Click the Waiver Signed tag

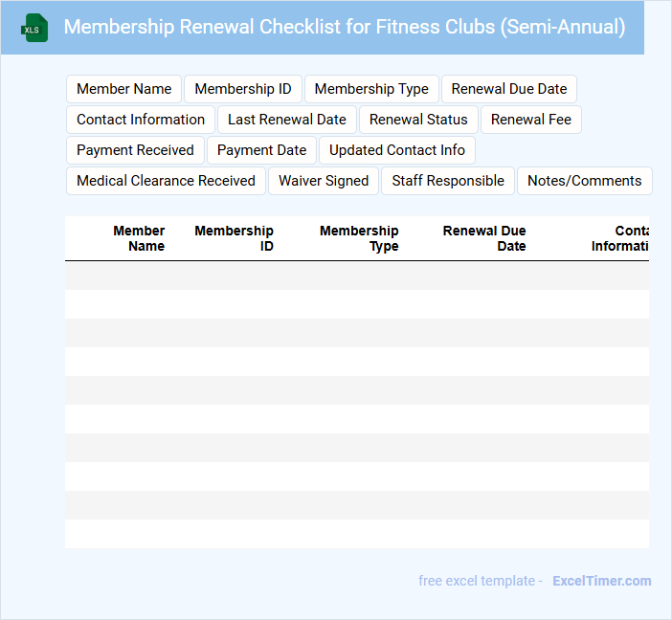324,181
